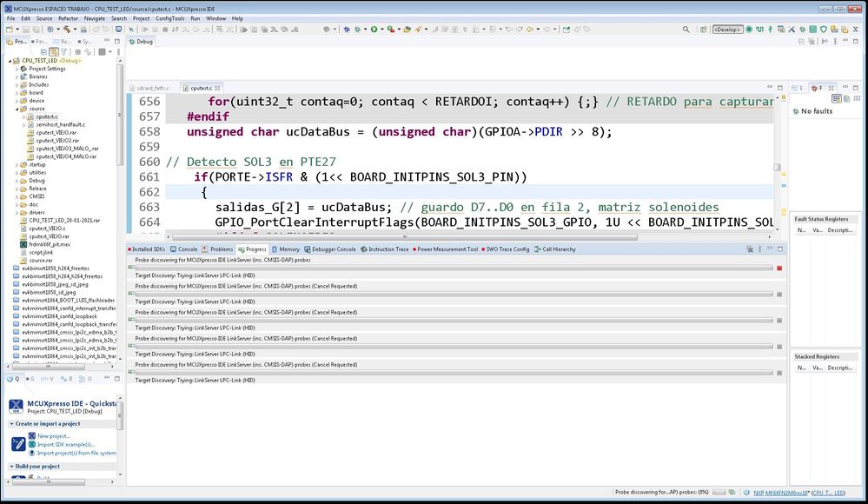868x504 pixels.
Task: Click the build hammer icon in toolbar
Action: tap(66, 30)
